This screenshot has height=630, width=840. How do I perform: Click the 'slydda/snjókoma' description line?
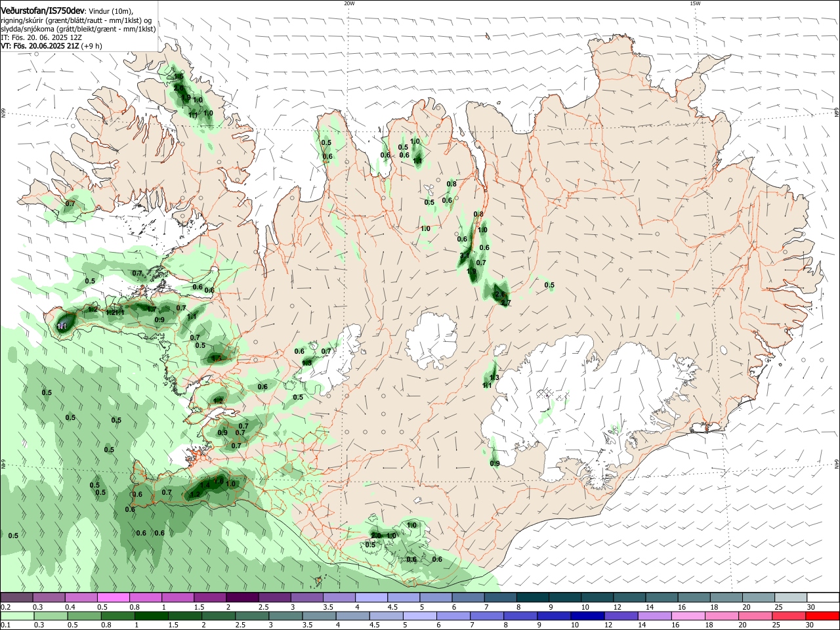78,29
